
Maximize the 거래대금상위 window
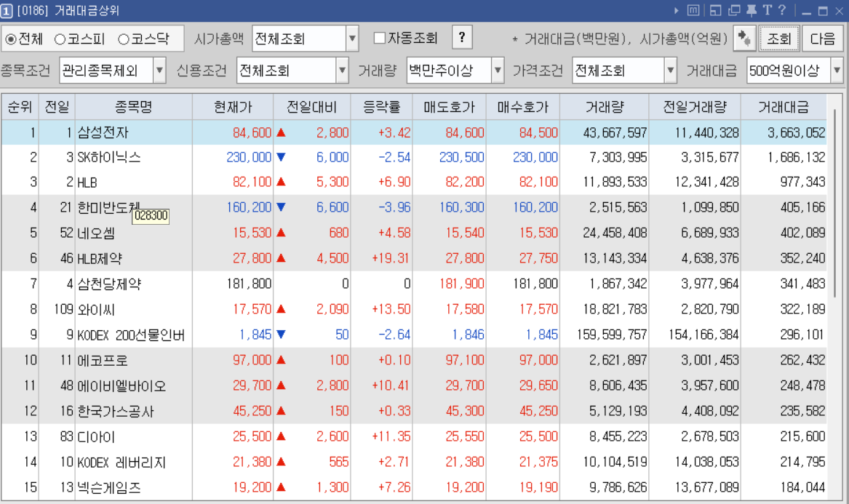coord(823,11)
